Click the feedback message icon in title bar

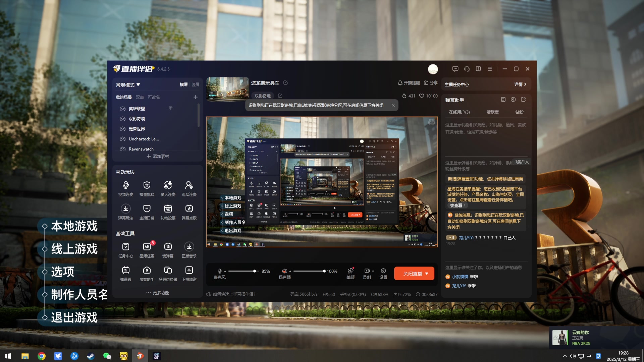coord(455,69)
